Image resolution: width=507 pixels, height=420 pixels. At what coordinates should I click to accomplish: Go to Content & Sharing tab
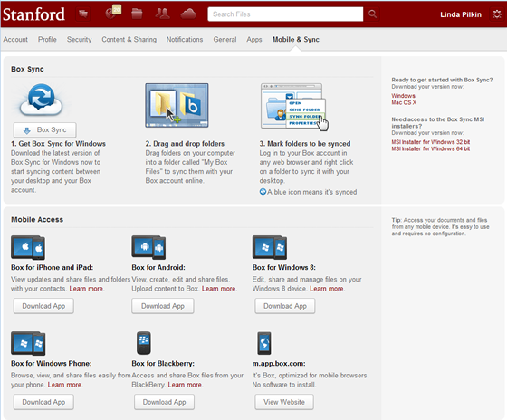pyautogui.click(x=129, y=40)
